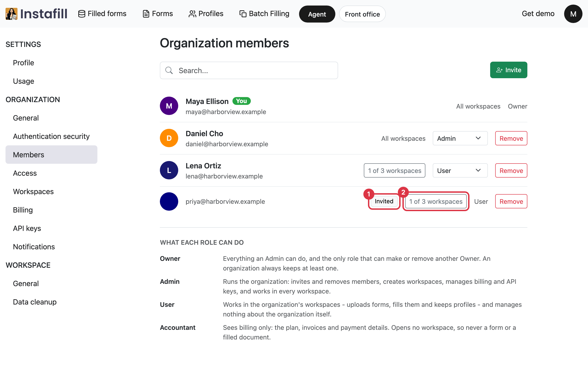This screenshot has height=368, width=588.
Task: Open Lena Ortiz's 1 of 3 workspaces
Action: (394, 170)
